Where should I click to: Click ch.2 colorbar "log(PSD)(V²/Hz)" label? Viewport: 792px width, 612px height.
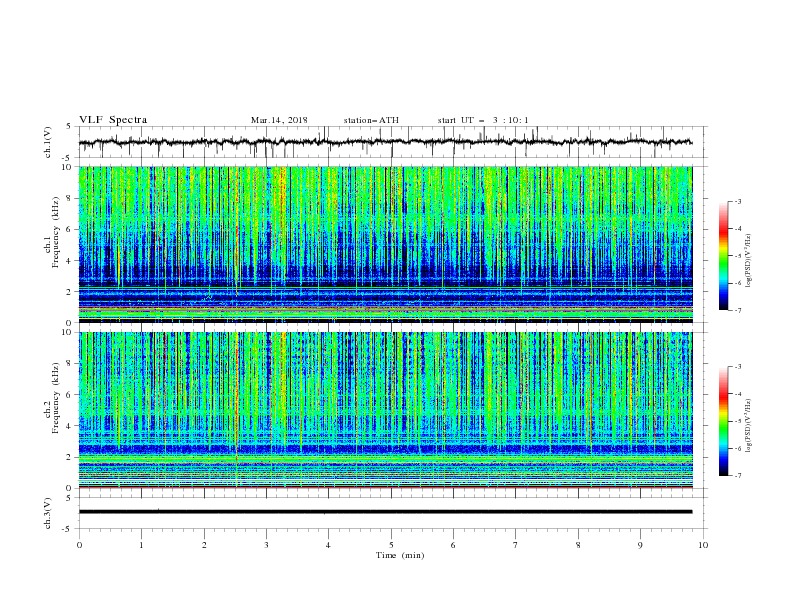[749, 426]
